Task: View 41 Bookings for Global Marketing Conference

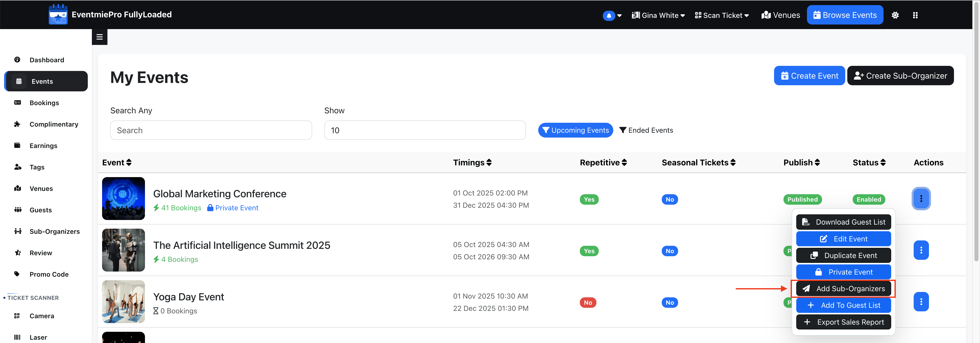Action: [177, 208]
